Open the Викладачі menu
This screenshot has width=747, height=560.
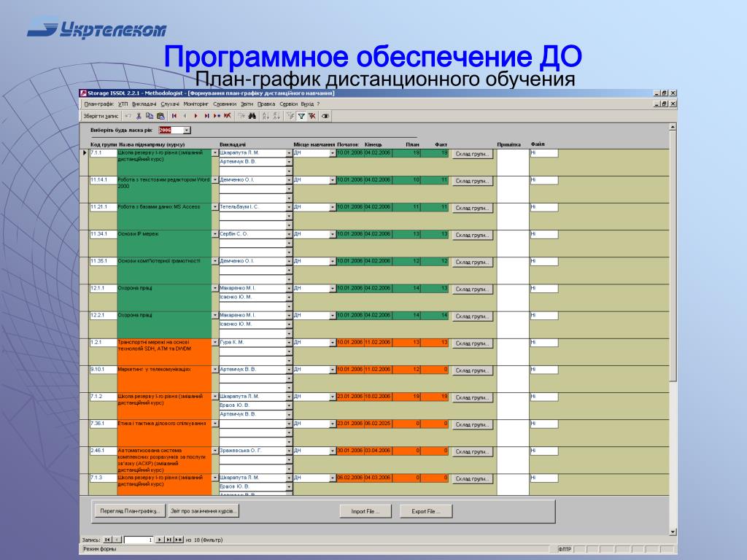click(144, 104)
